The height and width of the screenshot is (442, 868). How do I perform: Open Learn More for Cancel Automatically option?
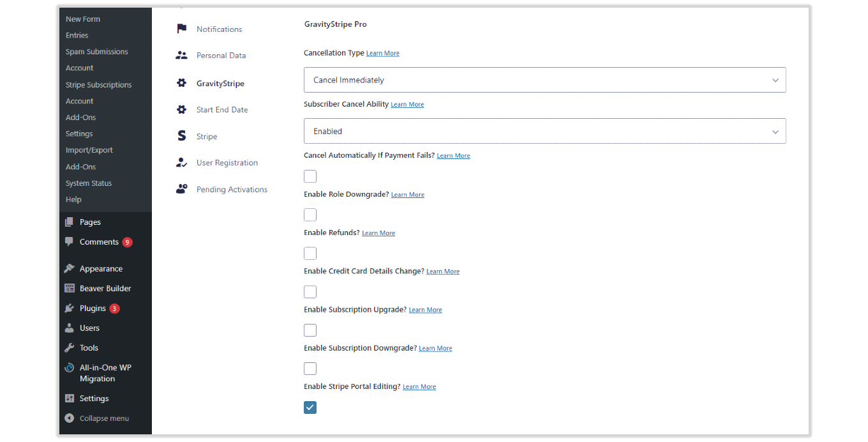pos(453,156)
